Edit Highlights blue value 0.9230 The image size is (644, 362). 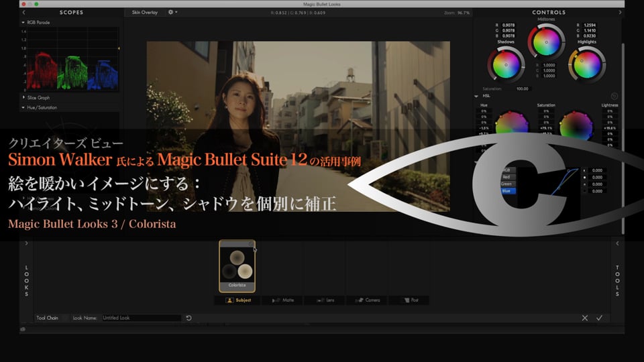tap(590, 36)
